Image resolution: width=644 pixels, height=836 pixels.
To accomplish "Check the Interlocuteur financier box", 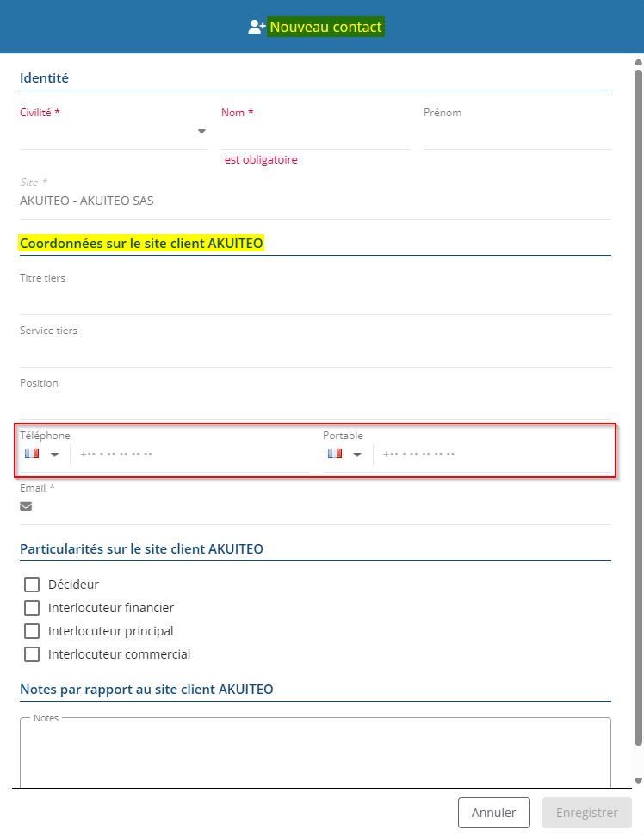I will [x=32, y=608].
